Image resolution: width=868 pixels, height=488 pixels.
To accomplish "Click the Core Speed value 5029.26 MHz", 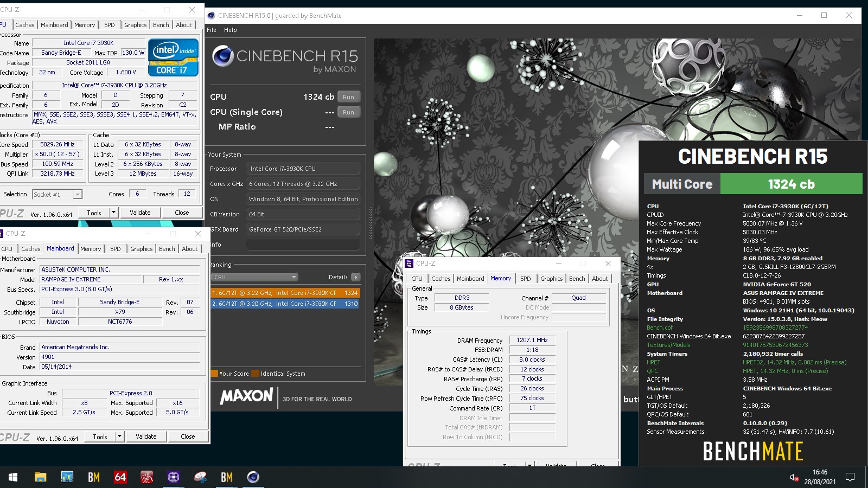I will [x=58, y=145].
